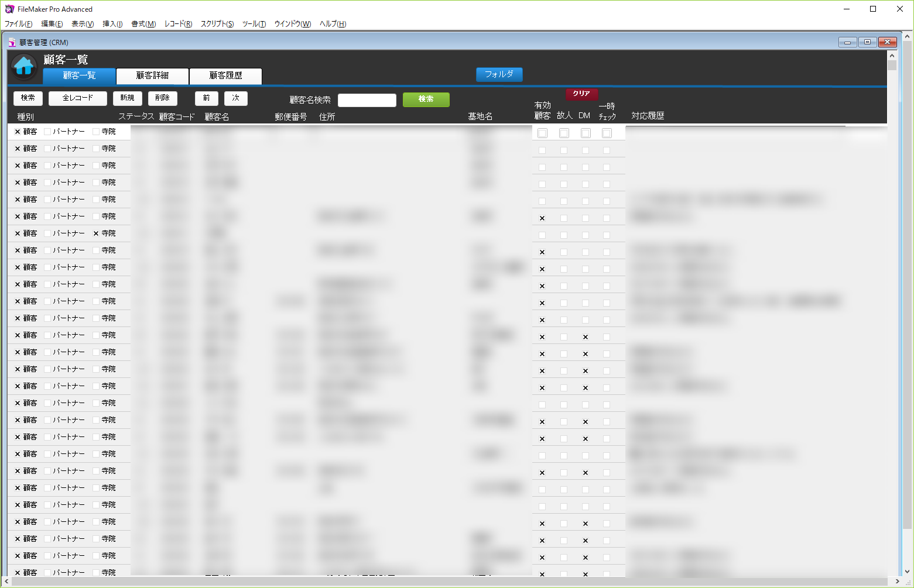Focus the 顧客名検索 input field
The height and width of the screenshot is (588, 914).
point(367,100)
